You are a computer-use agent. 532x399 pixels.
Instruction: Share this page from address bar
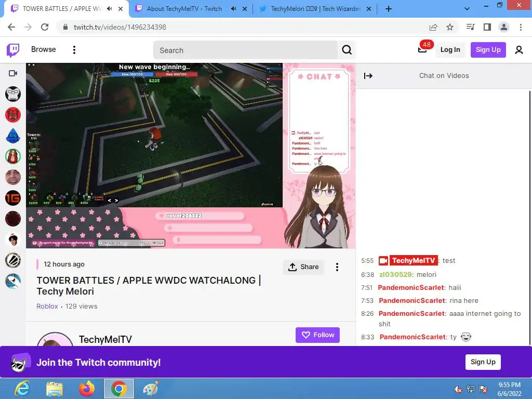tap(433, 27)
